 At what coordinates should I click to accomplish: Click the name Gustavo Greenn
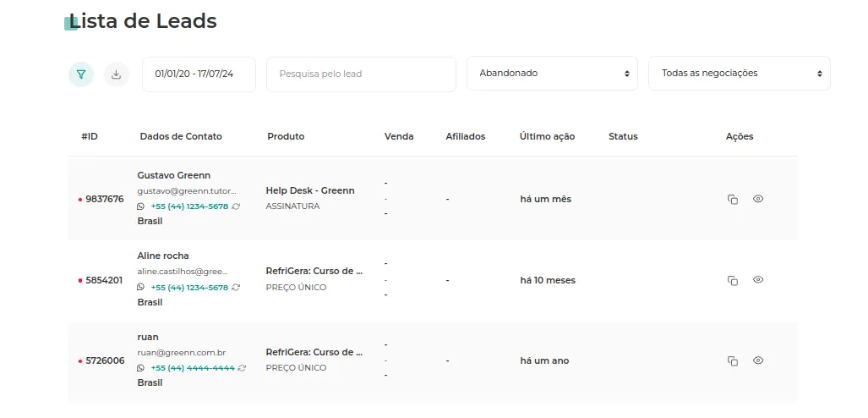point(174,175)
